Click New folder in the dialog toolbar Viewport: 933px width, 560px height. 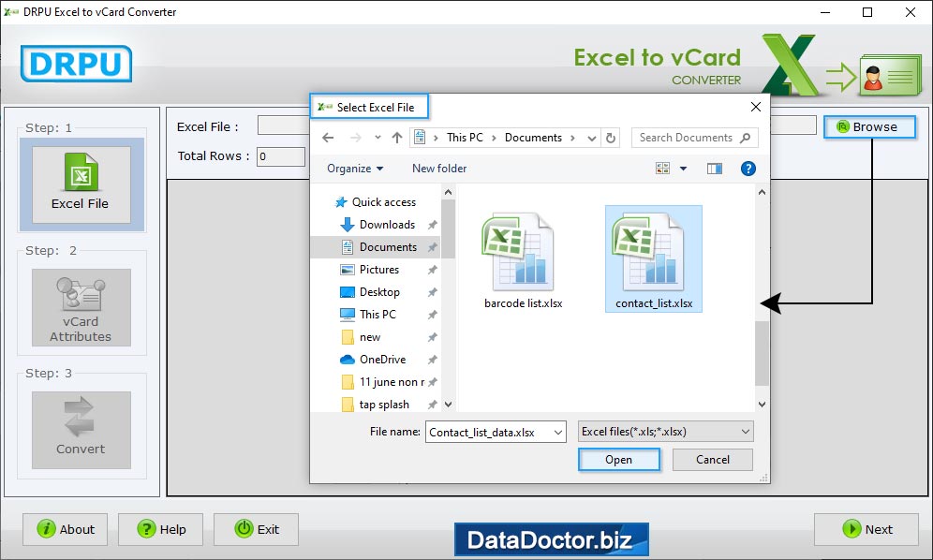pyautogui.click(x=439, y=169)
